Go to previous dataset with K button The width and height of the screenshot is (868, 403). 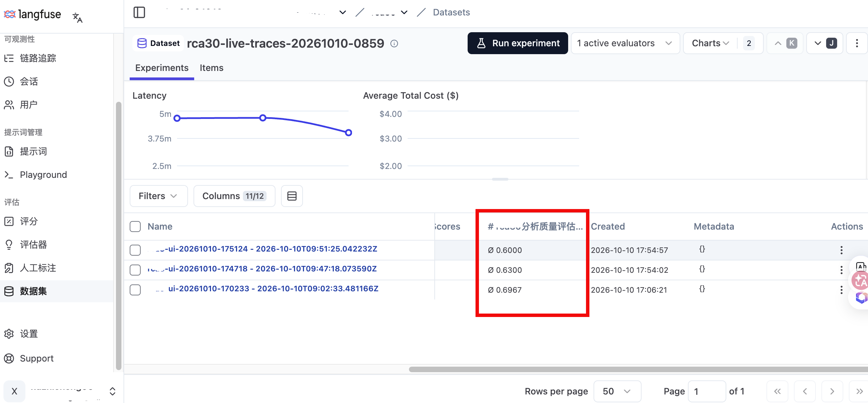(785, 43)
